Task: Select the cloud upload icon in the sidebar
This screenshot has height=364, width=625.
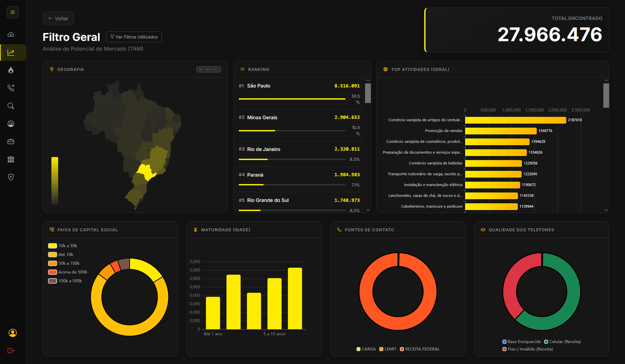Action: [11, 34]
